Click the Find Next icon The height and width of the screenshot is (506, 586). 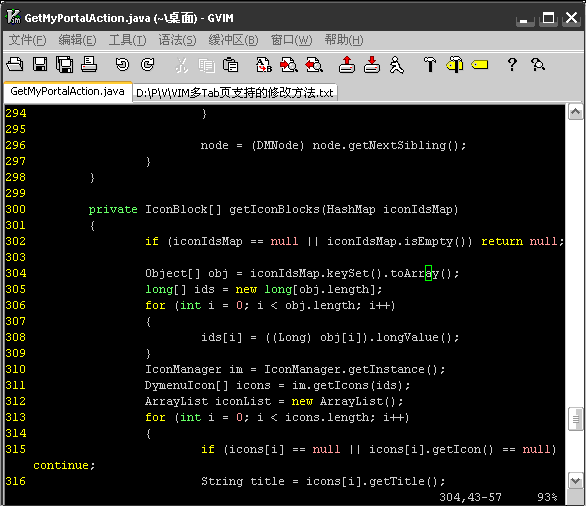(x=289, y=65)
